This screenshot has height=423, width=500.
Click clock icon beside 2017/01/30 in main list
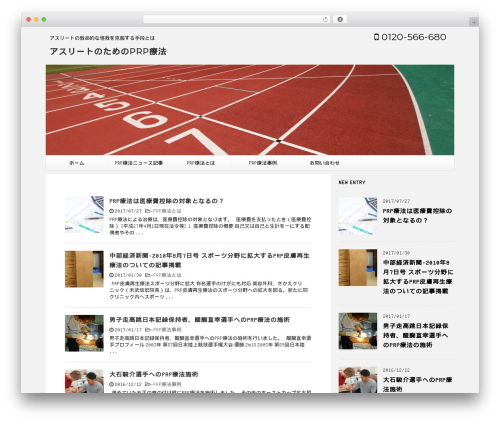tap(111, 275)
